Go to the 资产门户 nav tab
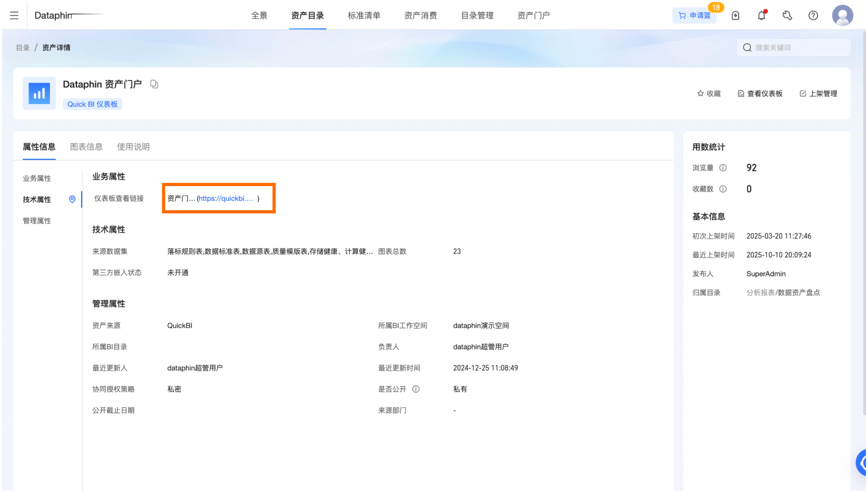Screen dimensions: 868x493 [533, 16]
